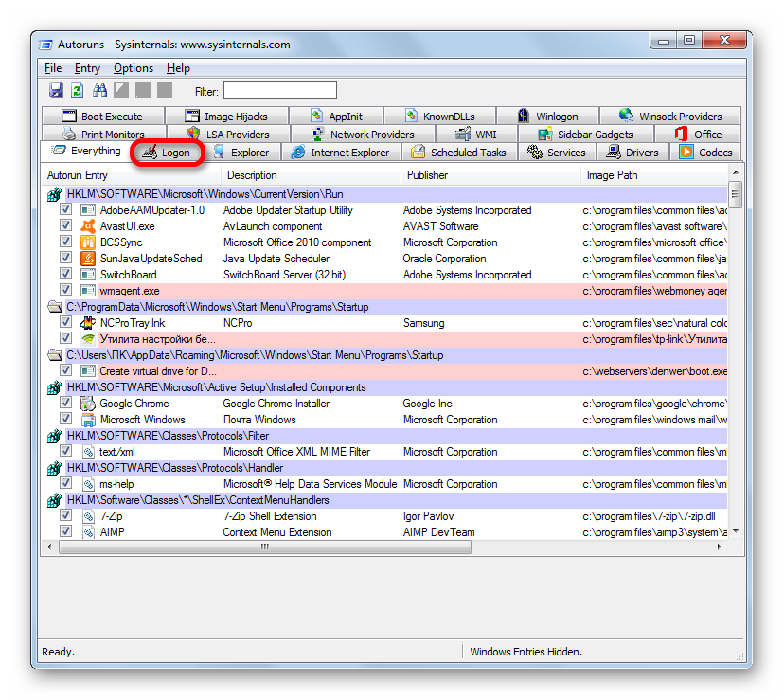Click the SwitchBoard entry icon
The width and height of the screenshot is (784, 700).
[88, 274]
